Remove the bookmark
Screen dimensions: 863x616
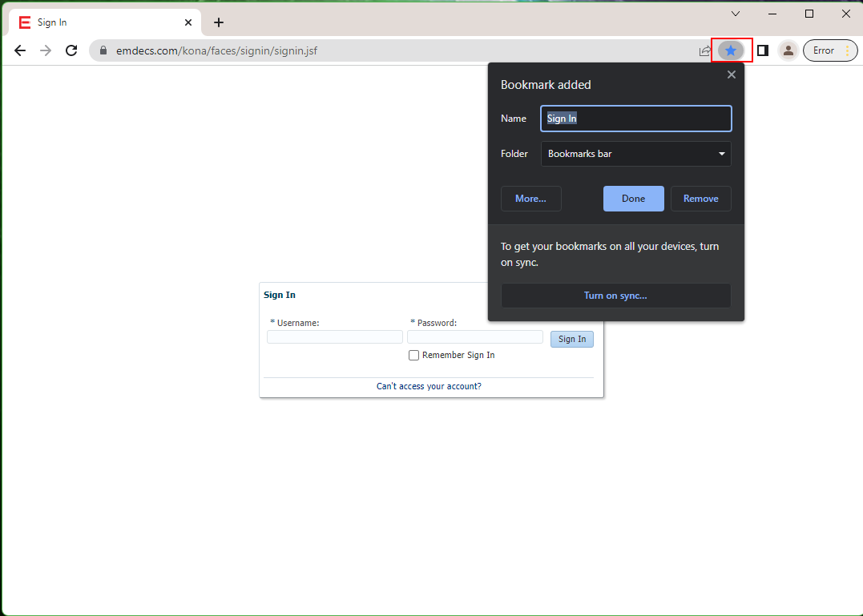click(700, 199)
